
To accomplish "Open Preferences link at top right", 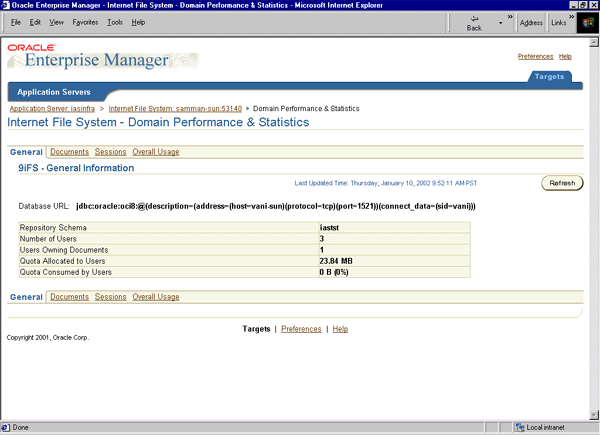I will pos(535,57).
